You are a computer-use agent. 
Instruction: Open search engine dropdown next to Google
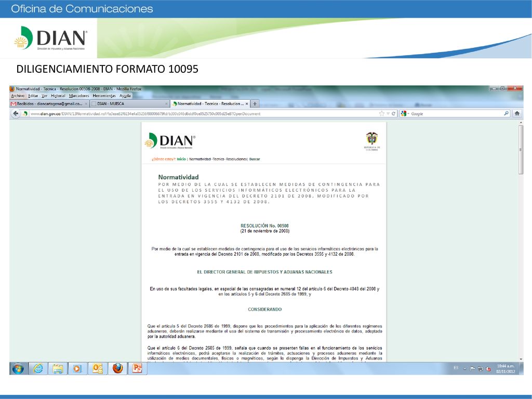(x=408, y=114)
